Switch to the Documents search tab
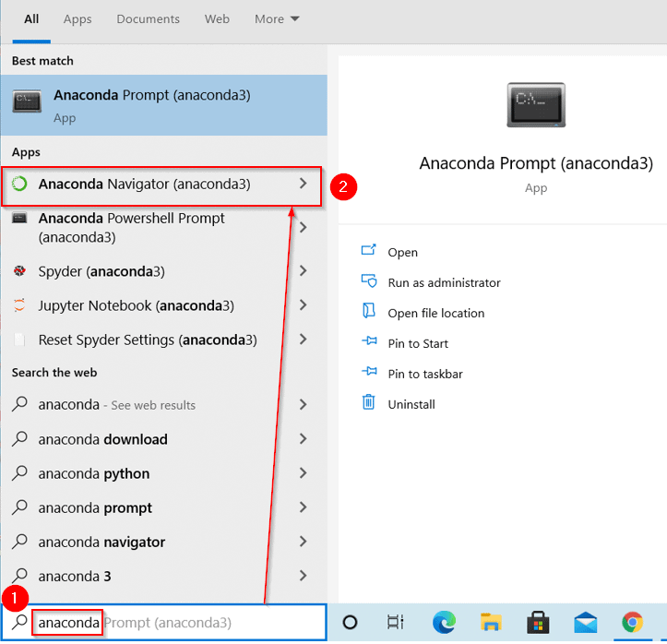Image resolution: width=667 pixels, height=644 pixels. pyautogui.click(x=148, y=18)
